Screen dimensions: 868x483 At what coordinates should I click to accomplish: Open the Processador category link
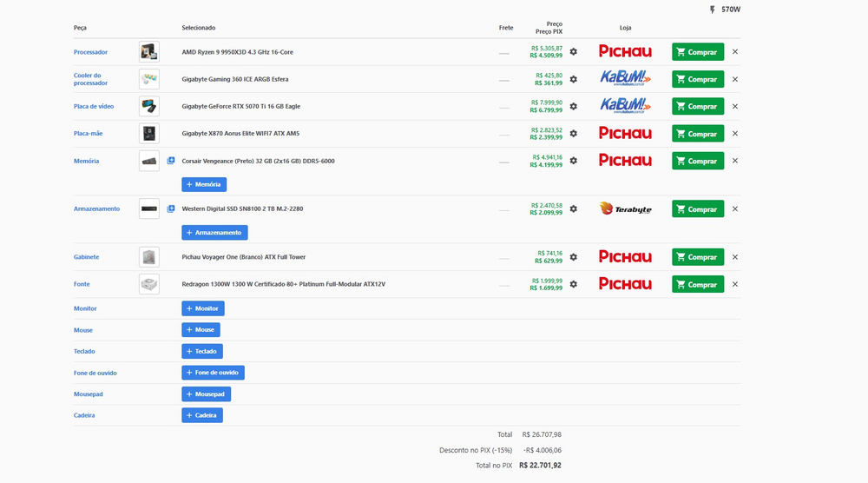pos(90,52)
